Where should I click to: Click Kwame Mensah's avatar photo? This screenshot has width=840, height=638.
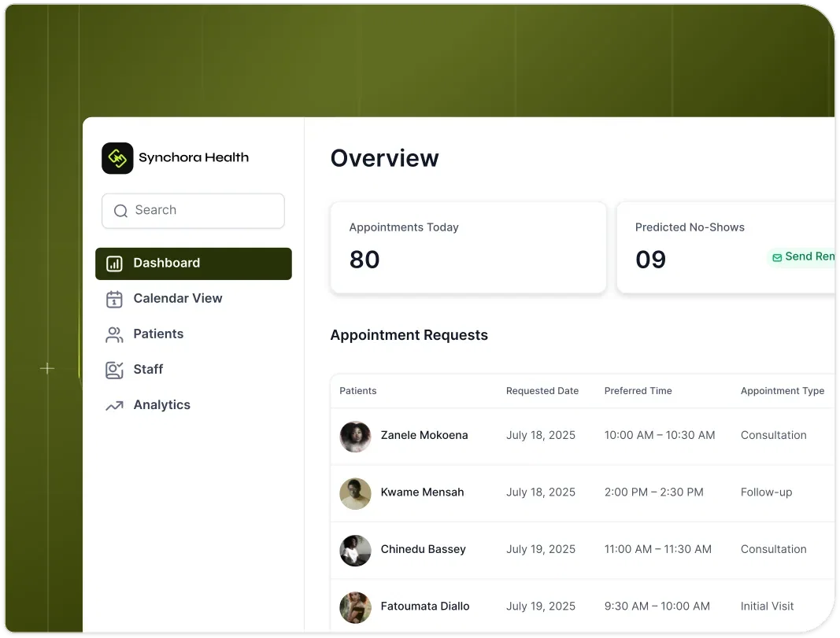point(355,493)
